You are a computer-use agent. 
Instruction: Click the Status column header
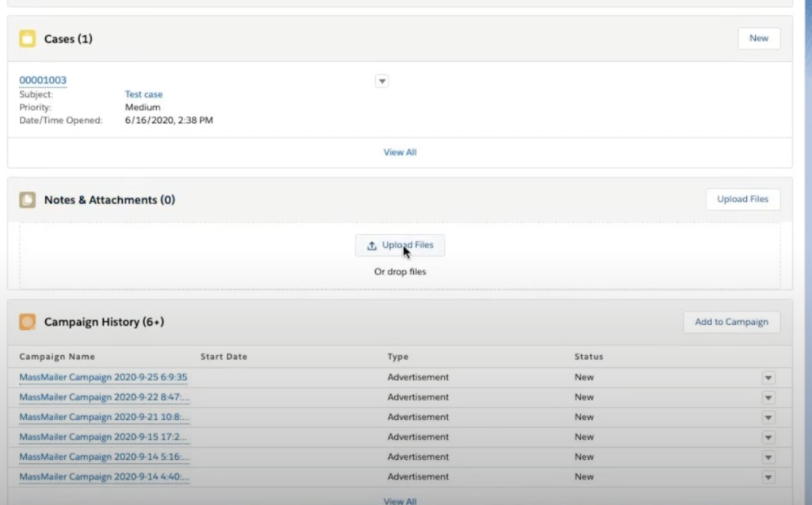tap(589, 357)
